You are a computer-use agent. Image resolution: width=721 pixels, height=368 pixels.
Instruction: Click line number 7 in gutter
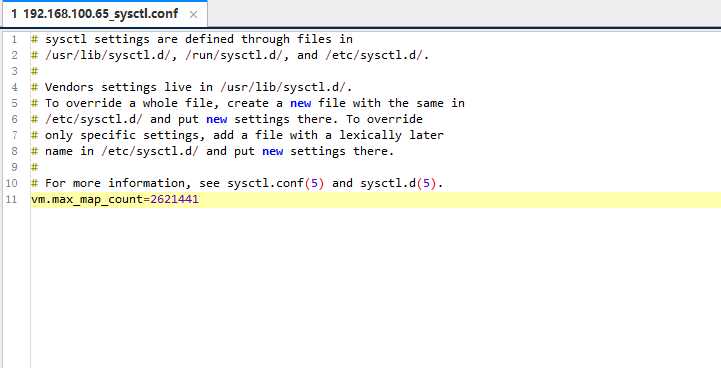pos(14,135)
